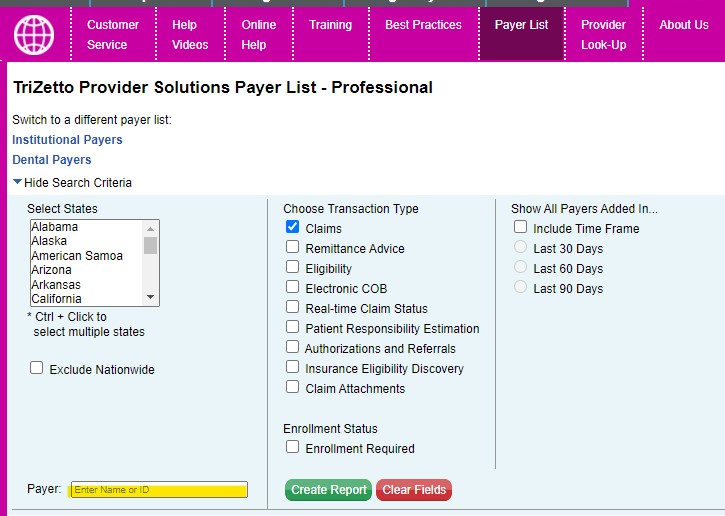The width and height of the screenshot is (725, 516).
Task: Open the Customer Service menu
Action: click(x=113, y=35)
